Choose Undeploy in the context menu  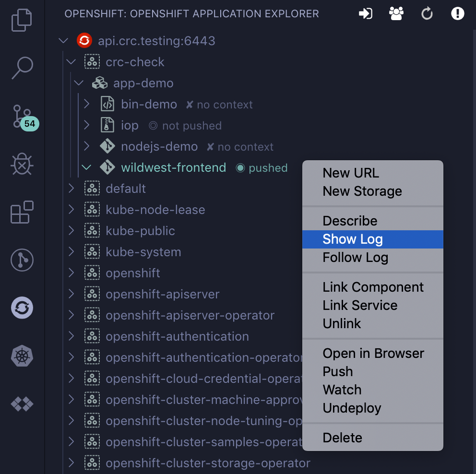(x=352, y=408)
